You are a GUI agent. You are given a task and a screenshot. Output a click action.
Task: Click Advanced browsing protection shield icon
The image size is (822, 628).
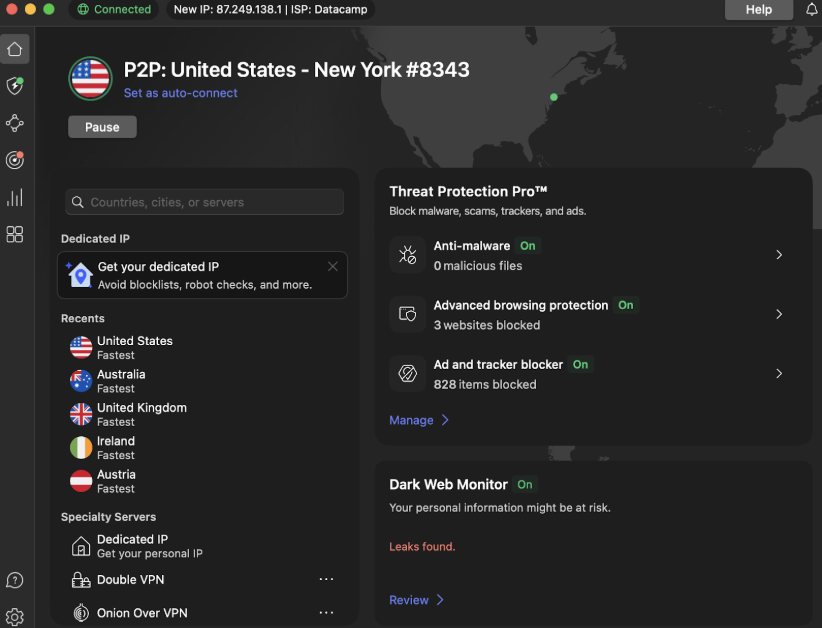[x=407, y=314]
